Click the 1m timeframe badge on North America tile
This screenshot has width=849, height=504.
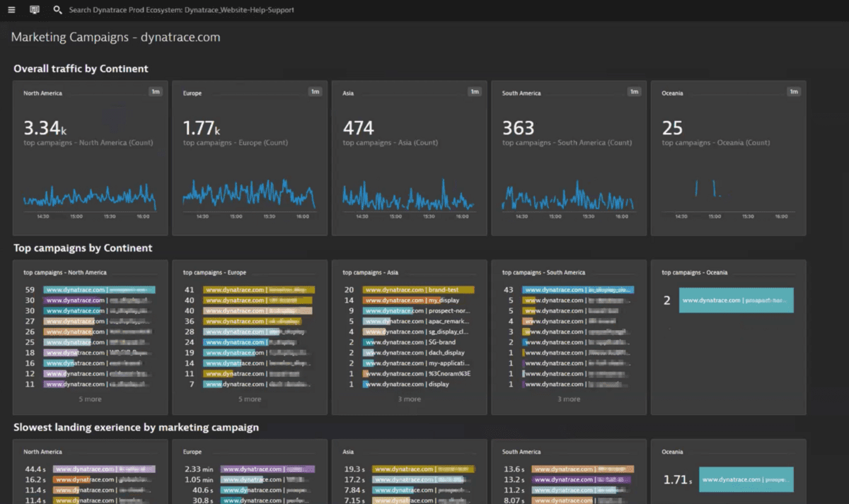(x=156, y=92)
